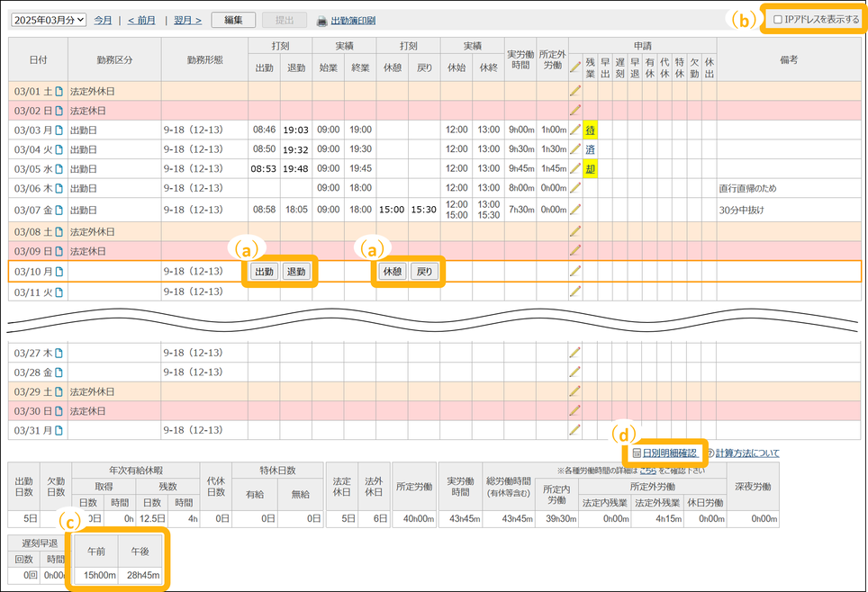The image size is (868, 592).
Task: Open the pencil edit icon on 03/07 row
Action: [x=575, y=209]
